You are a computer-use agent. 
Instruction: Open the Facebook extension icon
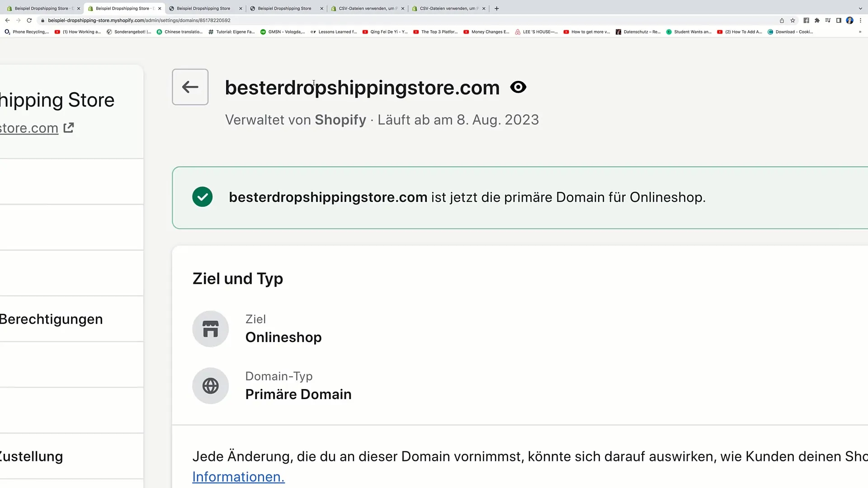[x=806, y=20]
